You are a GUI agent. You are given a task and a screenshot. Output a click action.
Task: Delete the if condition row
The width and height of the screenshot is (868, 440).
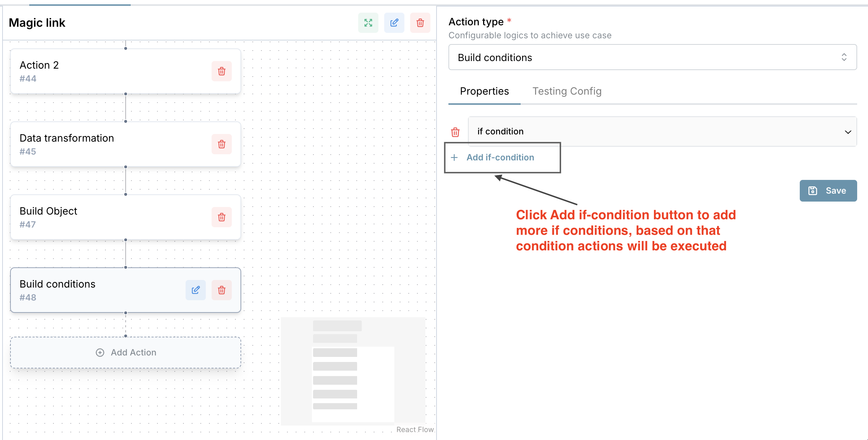tap(455, 132)
